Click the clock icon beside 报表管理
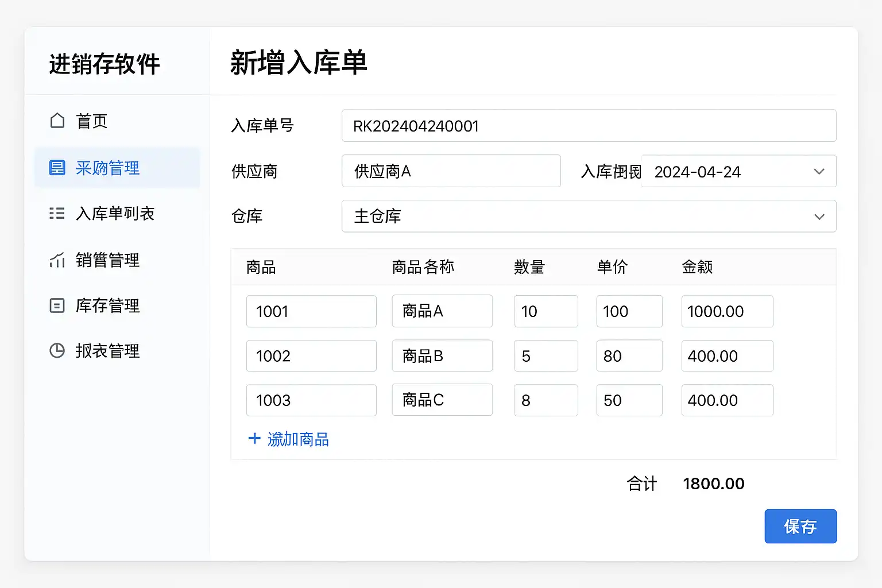 coord(57,350)
